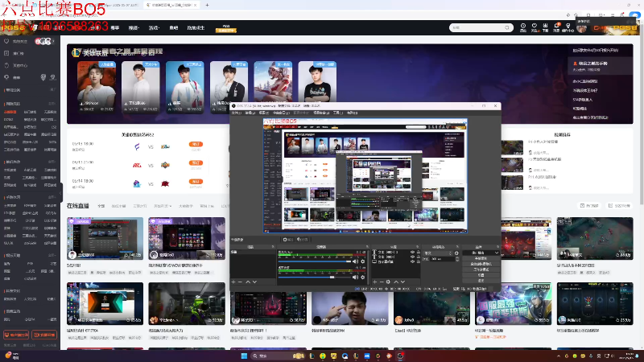Pop out the OBS Sources dock
Image resolution: width=644 pixels, height=362 pixels.
click(x=417, y=247)
